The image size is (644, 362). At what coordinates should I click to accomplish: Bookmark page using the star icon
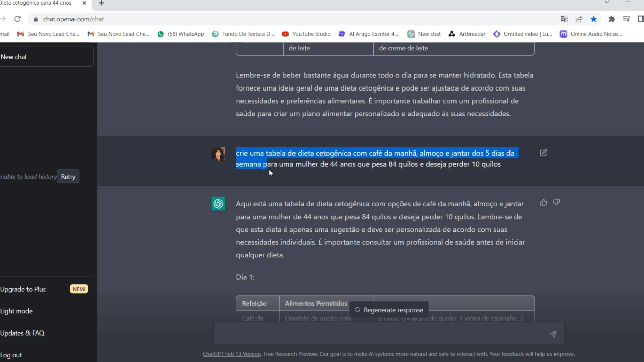[x=594, y=19]
